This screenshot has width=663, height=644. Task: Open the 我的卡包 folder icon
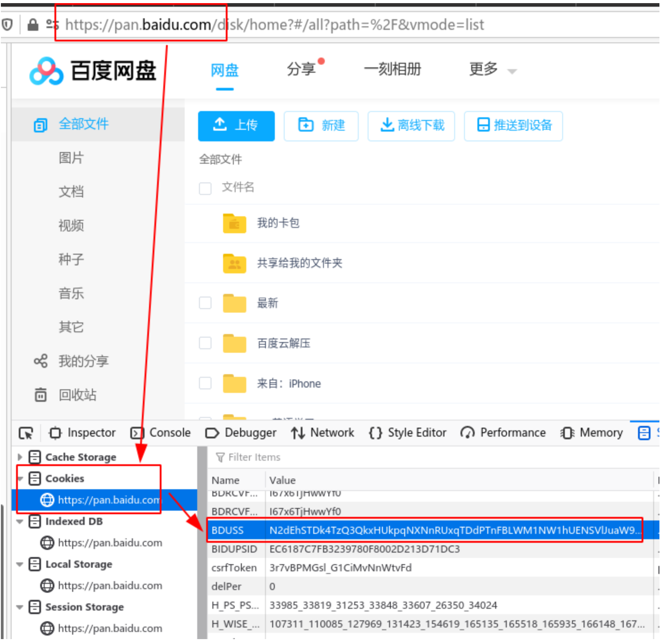[234, 223]
